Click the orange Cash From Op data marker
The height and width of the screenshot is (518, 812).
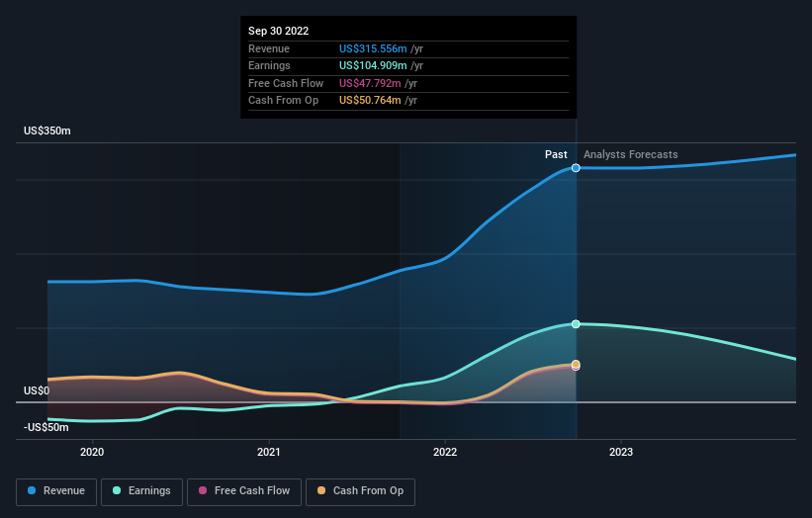point(576,364)
